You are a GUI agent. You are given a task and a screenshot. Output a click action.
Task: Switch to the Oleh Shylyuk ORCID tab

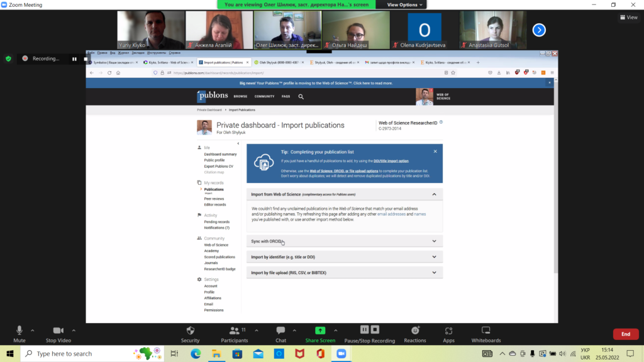[279, 62]
